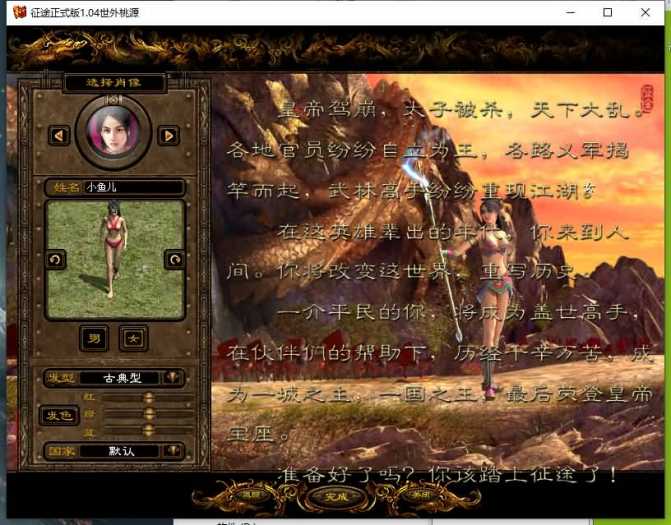Click the 发色 hair color button
This screenshot has width=671, height=525.
pos(59,415)
